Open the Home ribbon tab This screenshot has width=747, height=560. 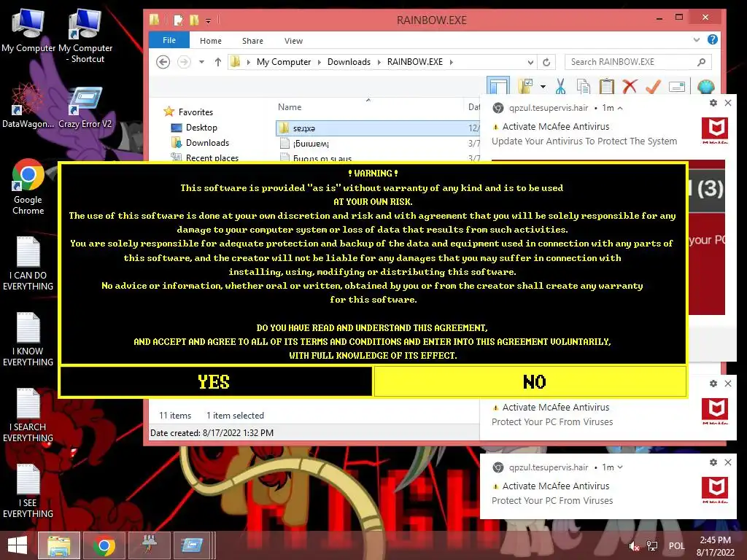click(x=211, y=41)
